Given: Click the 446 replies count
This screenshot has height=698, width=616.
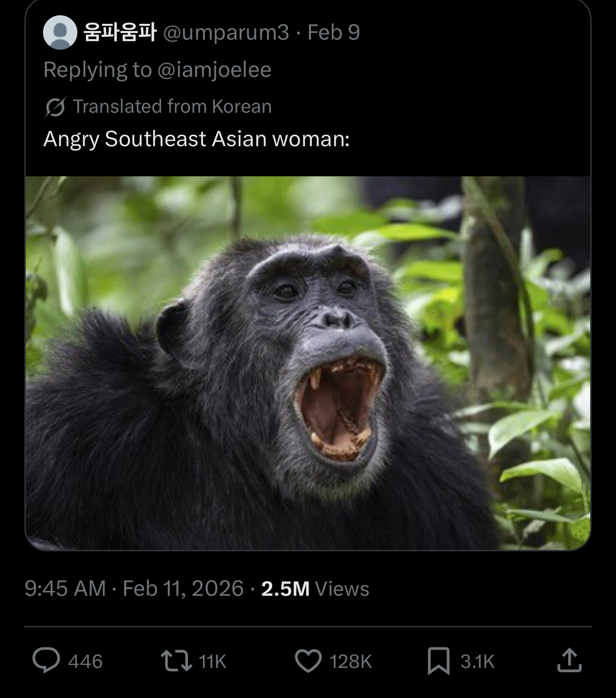Looking at the screenshot, I should pyautogui.click(x=85, y=662).
